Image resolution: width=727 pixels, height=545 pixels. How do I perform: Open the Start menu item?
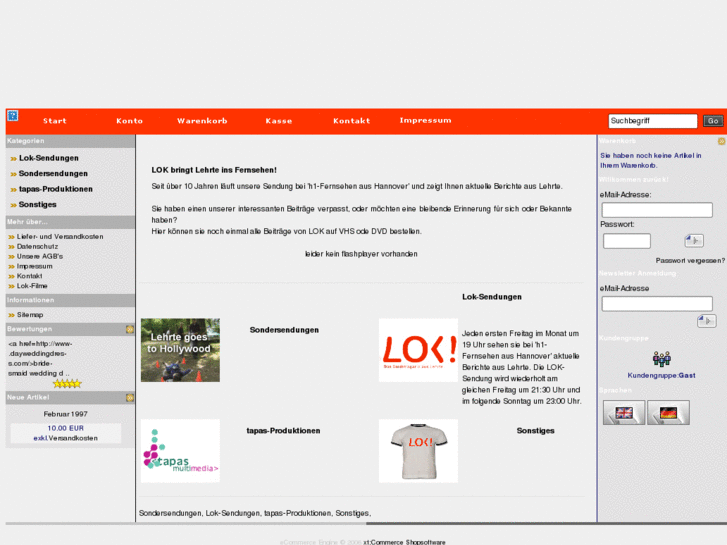[55, 121]
